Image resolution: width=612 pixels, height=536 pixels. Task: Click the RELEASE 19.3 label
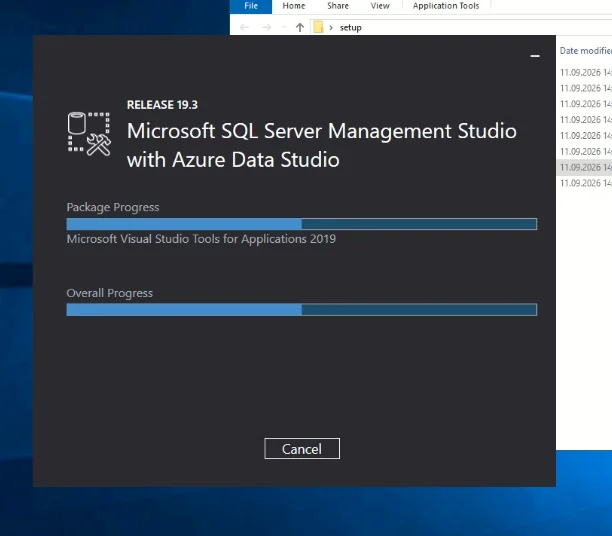coord(162,105)
